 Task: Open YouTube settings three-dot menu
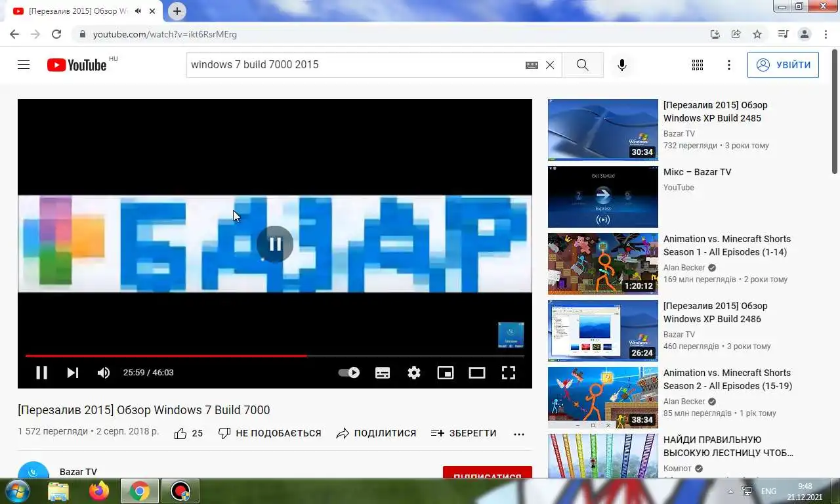[729, 65]
